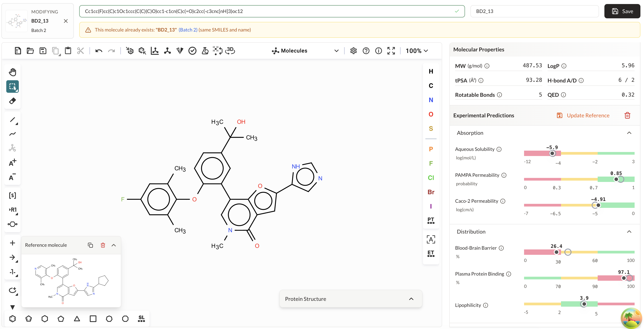Image resolution: width=644 pixels, height=329 pixels.
Task: Open the 100% zoom dropdown
Action: [417, 51]
